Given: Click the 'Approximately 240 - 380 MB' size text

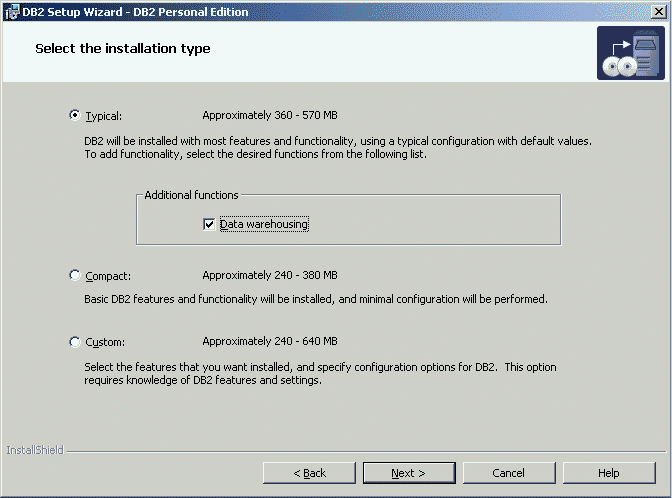Looking at the screenshot, I should tap(270, 275).
